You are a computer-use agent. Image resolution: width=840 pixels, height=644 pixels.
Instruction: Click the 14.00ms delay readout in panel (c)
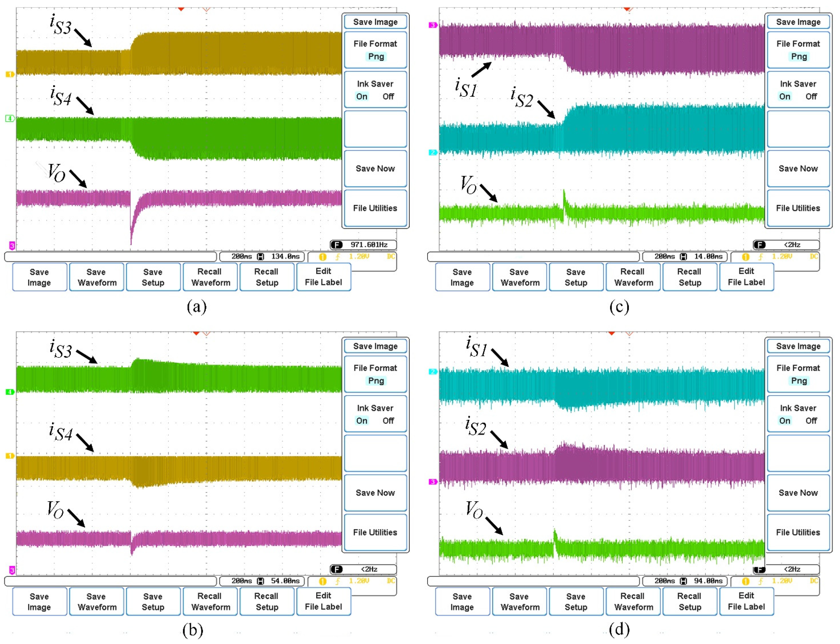[x=708, y=256]
